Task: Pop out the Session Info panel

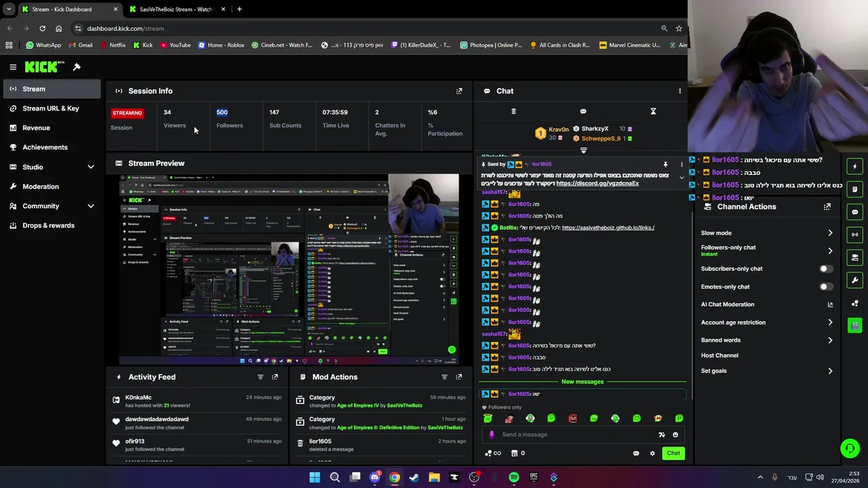Action: [459, 91]
